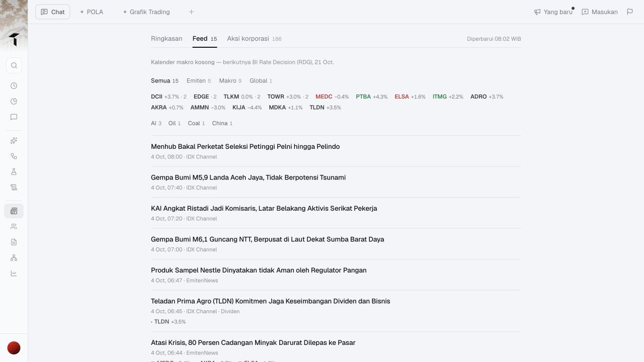Image resolution: width=644 pixels, height=362 pixels.
Task: Open the chat bubble icon in sidebar
Action: pyautogui.click(x=14, y=117)
